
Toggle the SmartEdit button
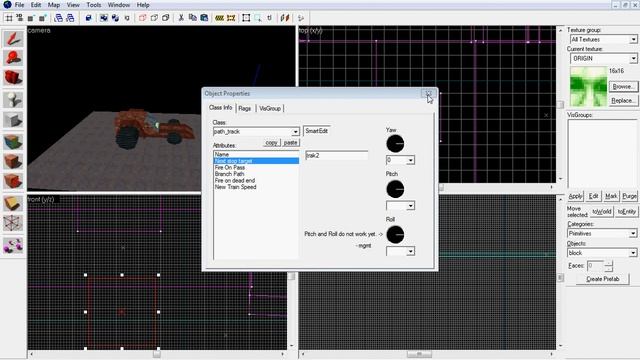(x=317, y=131)
